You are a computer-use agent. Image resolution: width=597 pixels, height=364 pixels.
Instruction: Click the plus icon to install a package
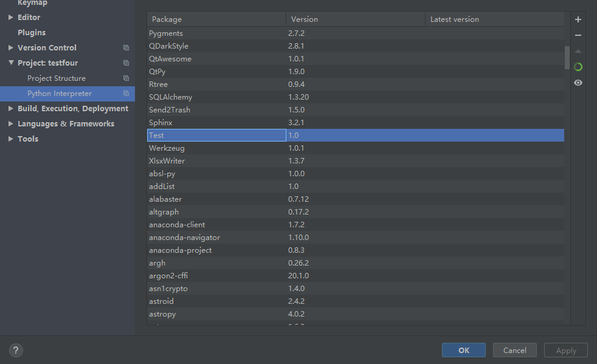(578, 19)
